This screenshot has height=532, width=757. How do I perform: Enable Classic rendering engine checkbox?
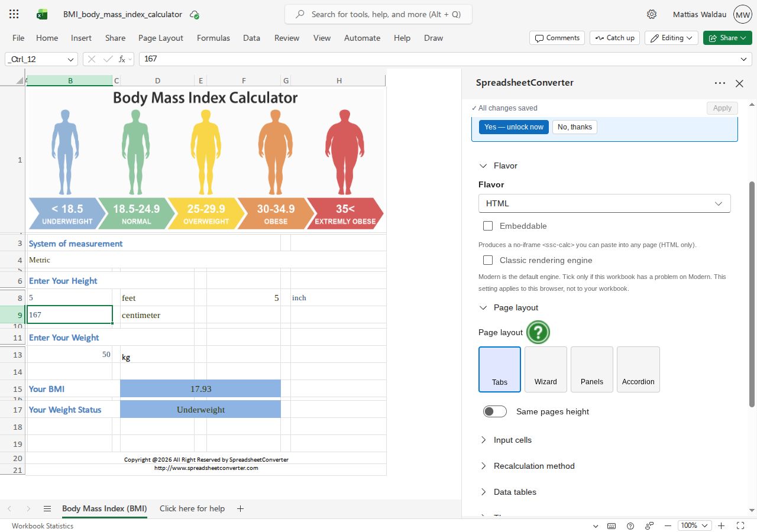point(488,260)
